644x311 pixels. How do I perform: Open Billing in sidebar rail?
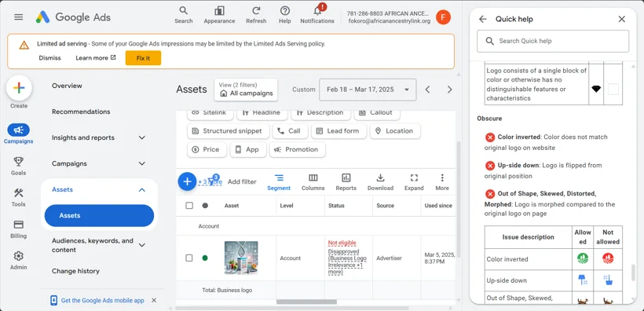coord(19,229)
